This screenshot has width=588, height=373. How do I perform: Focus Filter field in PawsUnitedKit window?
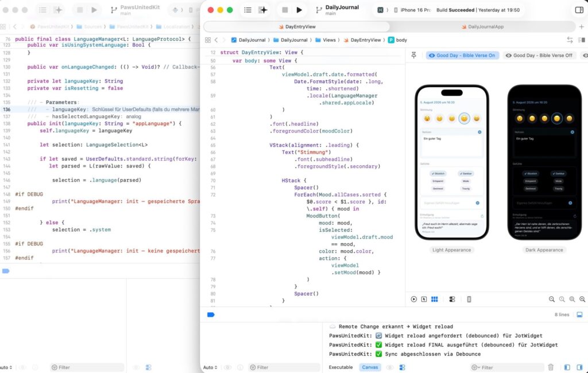pos(87,367)
